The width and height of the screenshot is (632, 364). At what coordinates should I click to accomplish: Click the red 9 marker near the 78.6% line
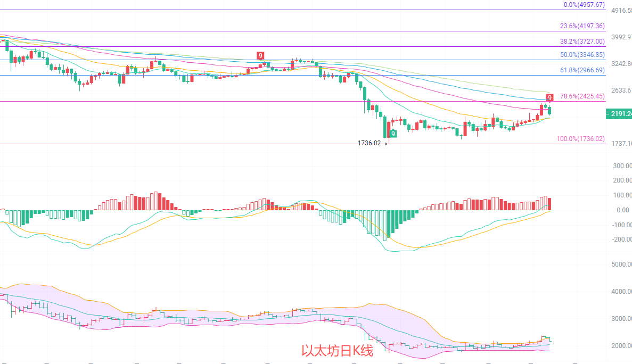pos(550,97)
